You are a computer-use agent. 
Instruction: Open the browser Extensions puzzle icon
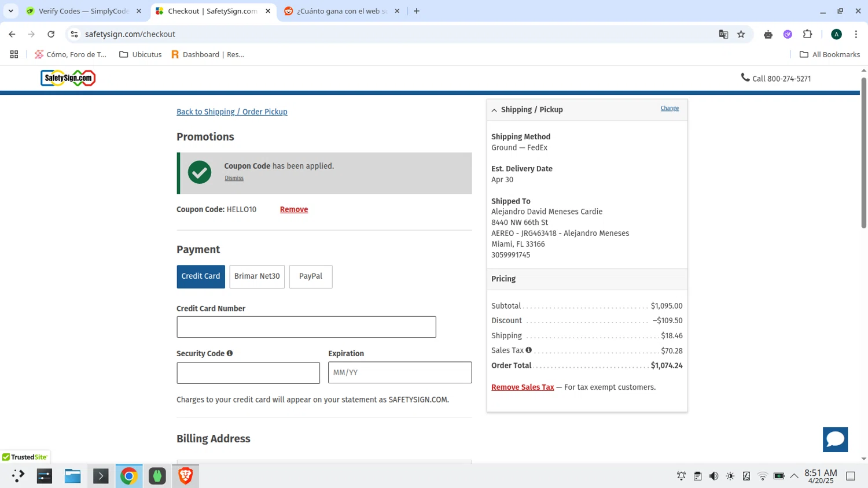(x=807, y=34)
